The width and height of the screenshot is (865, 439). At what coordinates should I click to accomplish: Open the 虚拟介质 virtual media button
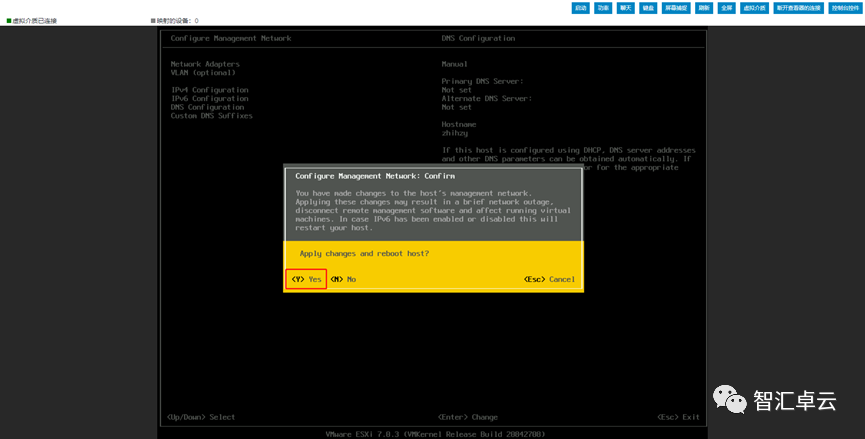tap(755, 8)
